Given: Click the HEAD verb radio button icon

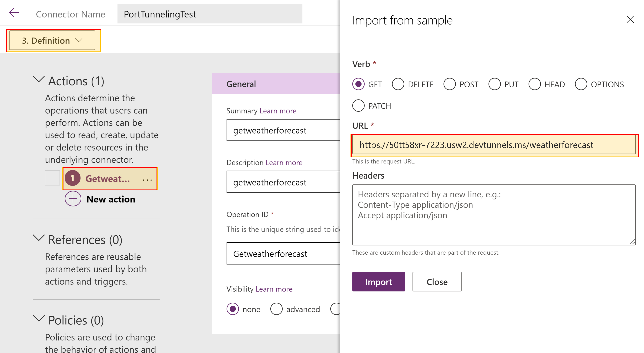Looking at the screenshot, I should pyautogui.click(x=535, y=84).
